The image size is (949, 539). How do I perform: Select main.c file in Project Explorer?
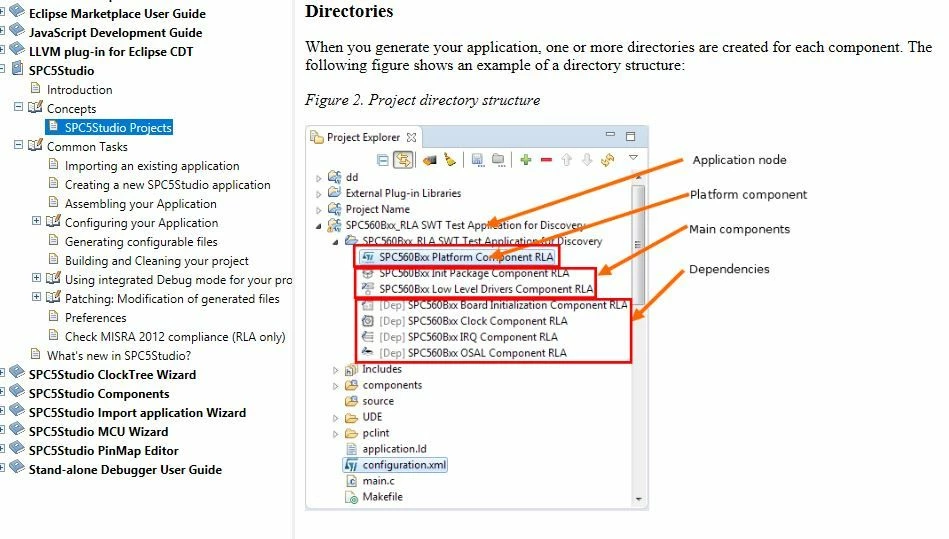point(378,481)
